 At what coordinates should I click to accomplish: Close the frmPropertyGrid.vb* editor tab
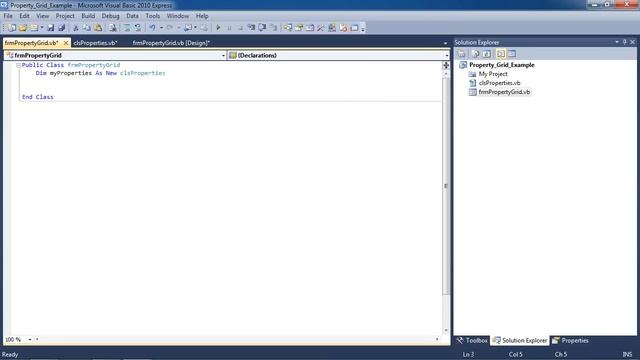coord(66,43)
